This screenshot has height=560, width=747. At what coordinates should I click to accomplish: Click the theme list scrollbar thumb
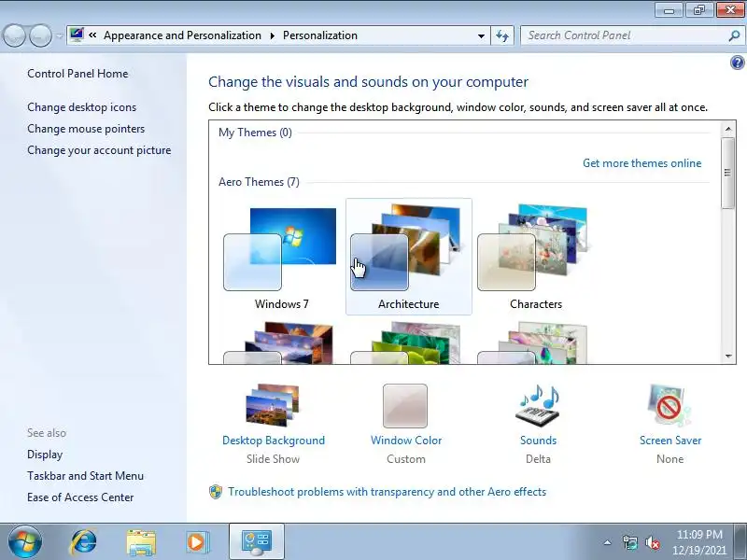728,173
